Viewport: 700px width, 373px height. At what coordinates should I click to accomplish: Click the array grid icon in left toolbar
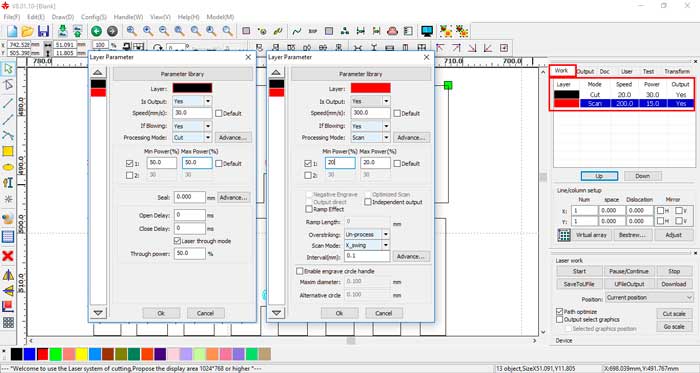coord(8,322)
